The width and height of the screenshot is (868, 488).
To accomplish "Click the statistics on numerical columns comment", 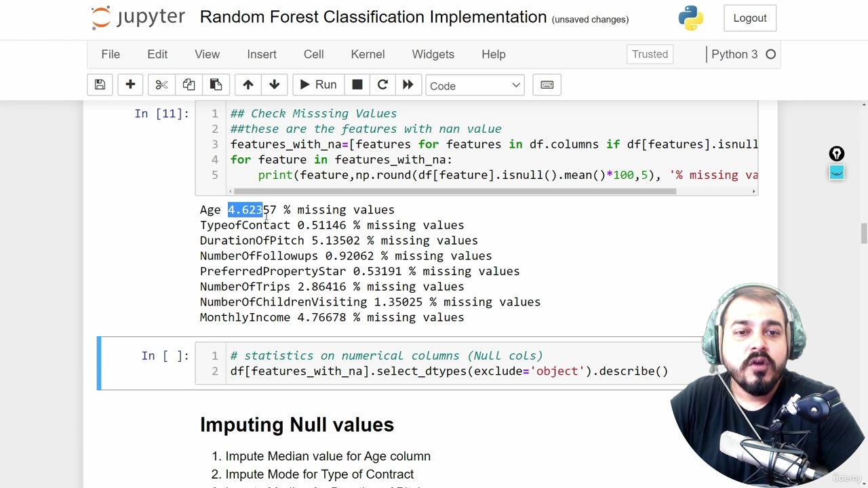I will click(x=387, y=355).
